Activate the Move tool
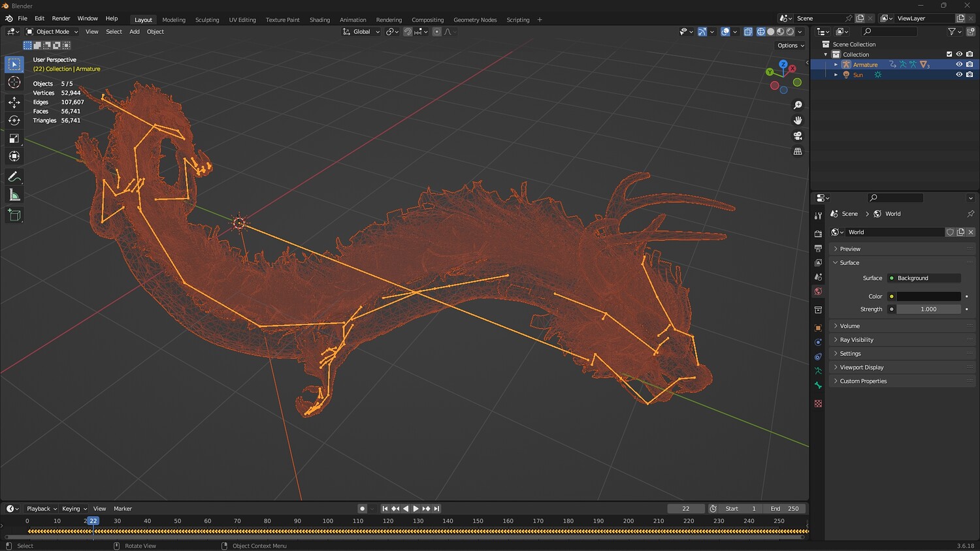 [x=14, y=102]
